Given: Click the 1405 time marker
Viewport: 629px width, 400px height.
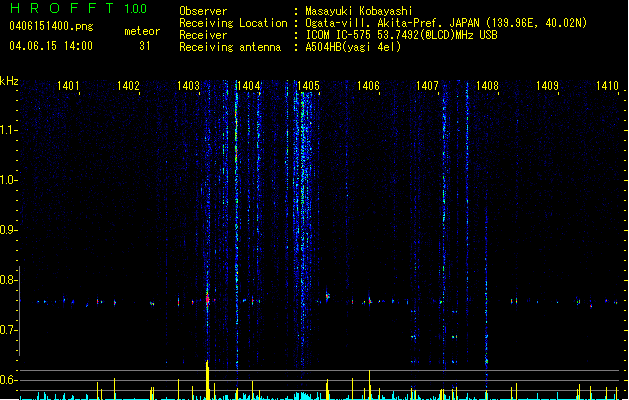Looking at the screenshot, I should pos(308,86).
